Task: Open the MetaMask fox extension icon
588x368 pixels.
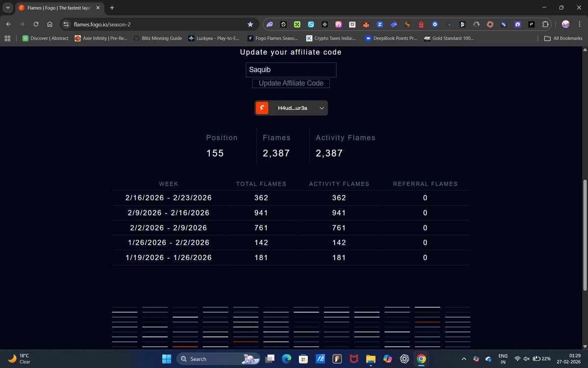Action: point(366,24)
